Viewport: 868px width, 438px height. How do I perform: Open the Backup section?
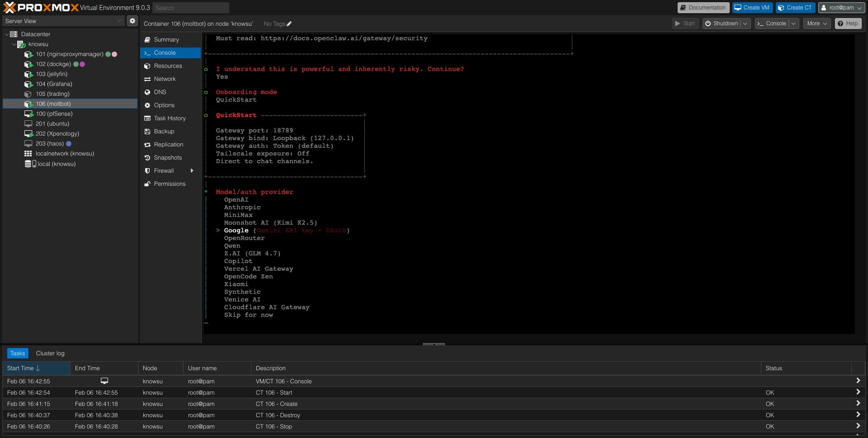coord(164,132)
